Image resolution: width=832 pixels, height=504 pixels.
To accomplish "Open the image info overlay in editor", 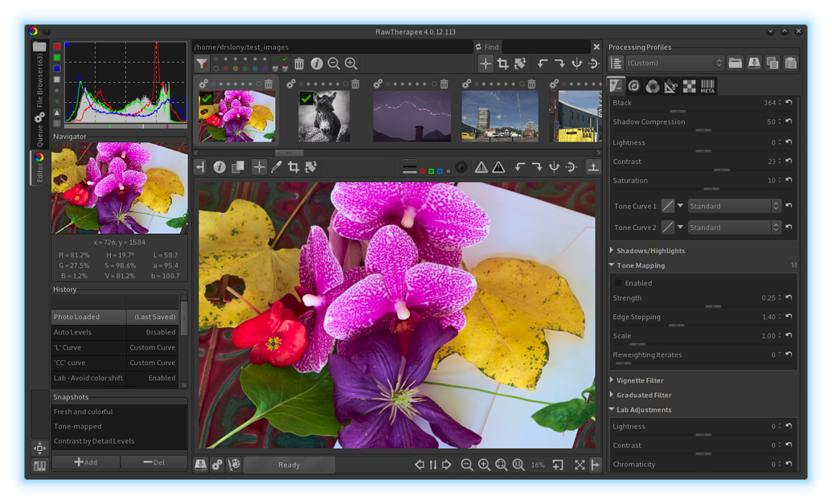I will point(219,167).
